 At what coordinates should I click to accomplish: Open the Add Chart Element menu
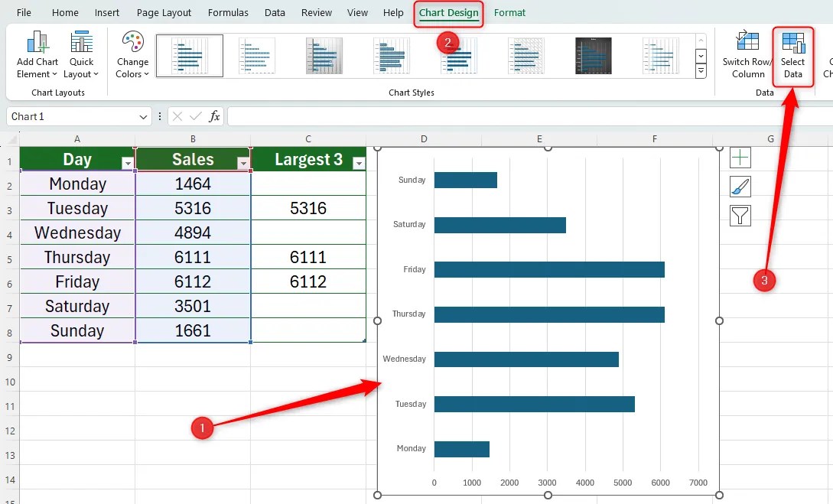[37, 55]
